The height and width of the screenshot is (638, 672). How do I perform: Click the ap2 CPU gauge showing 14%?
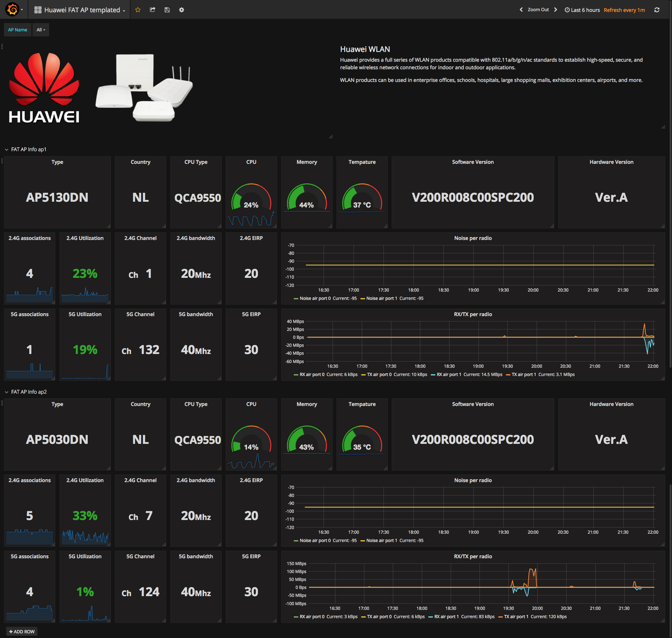tap(251, 439)
